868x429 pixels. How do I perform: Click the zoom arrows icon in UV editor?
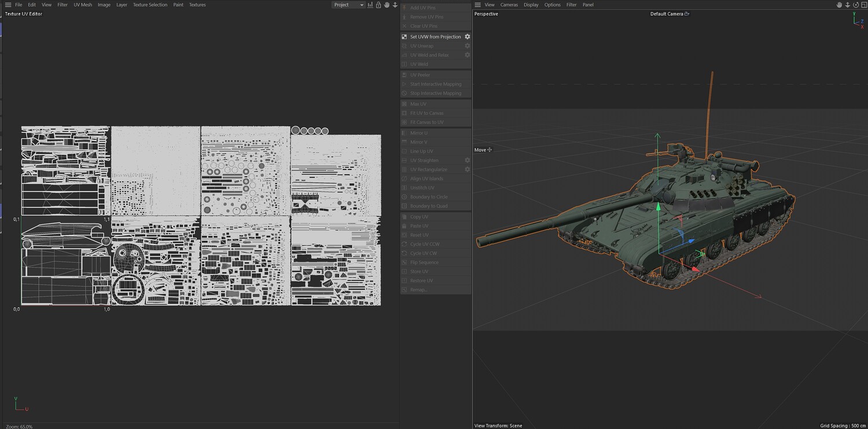pos(395,5)
